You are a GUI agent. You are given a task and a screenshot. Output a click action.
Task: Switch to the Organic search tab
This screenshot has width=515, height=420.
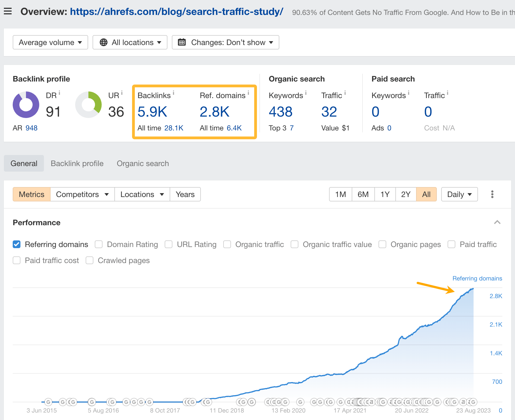[x=143, y=163]
